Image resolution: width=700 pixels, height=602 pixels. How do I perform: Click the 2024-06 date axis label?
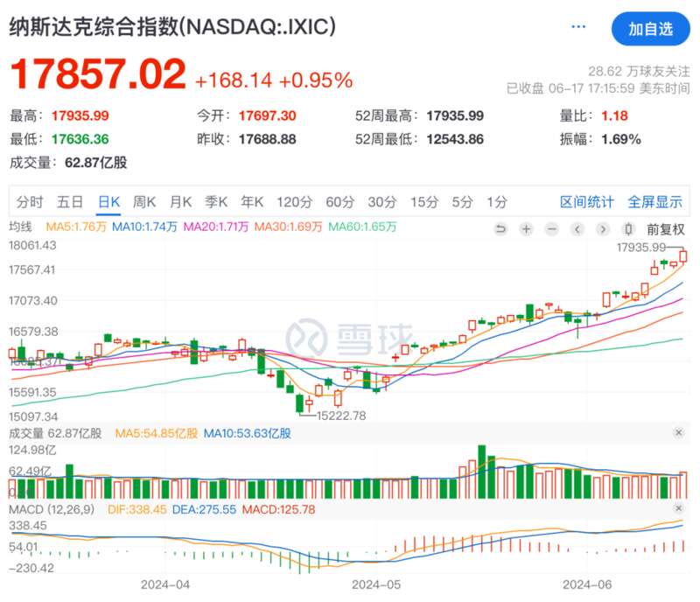click(587, 584)
